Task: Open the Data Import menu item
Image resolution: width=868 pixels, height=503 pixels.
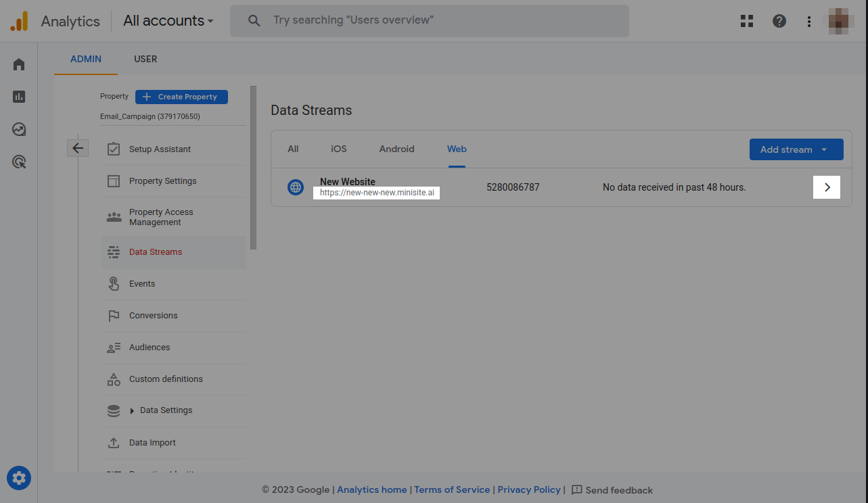Action: pos(152,443)
